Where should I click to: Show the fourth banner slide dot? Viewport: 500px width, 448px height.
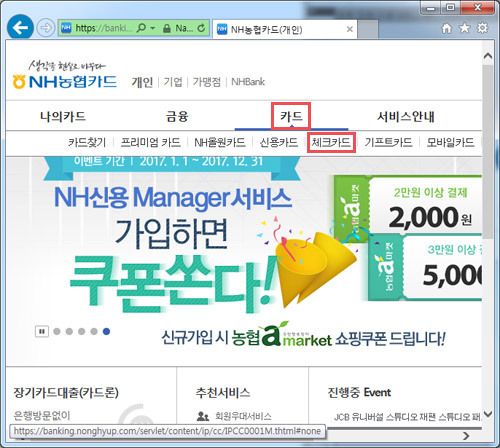[94, 331]
